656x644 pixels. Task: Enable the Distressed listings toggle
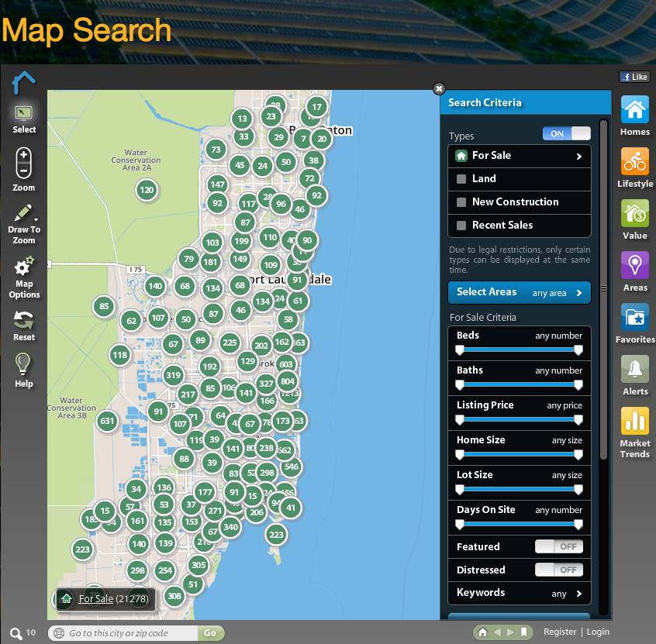coord(559,570)
